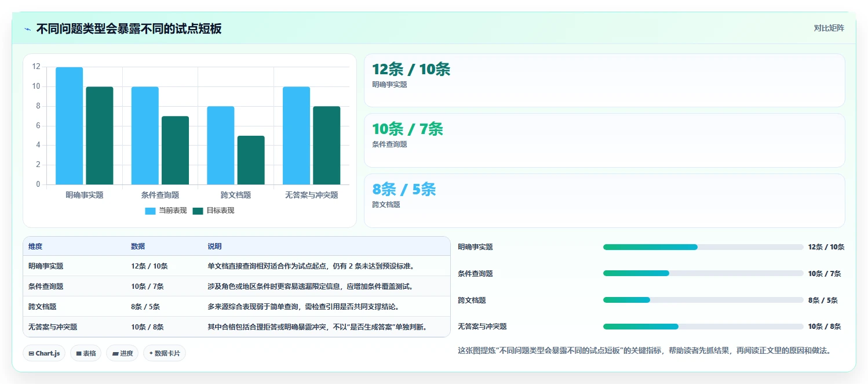Click the 无答案与冲突题 label beside progress bar
Viewport: 868px width, 384px height.
pos(482,327)
